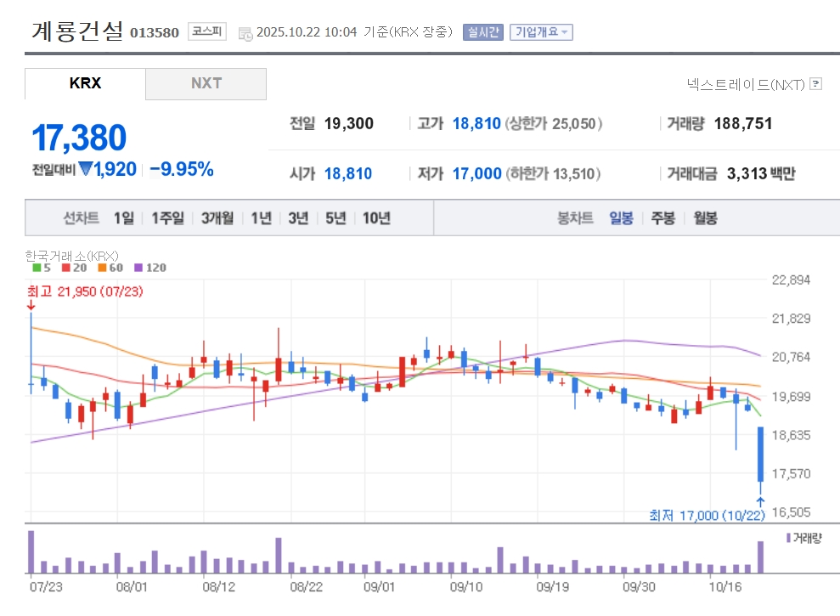Click the 10/16 date axis label
Screen dimensions: 840x616
pyautogui.click(x=724, y=587)
